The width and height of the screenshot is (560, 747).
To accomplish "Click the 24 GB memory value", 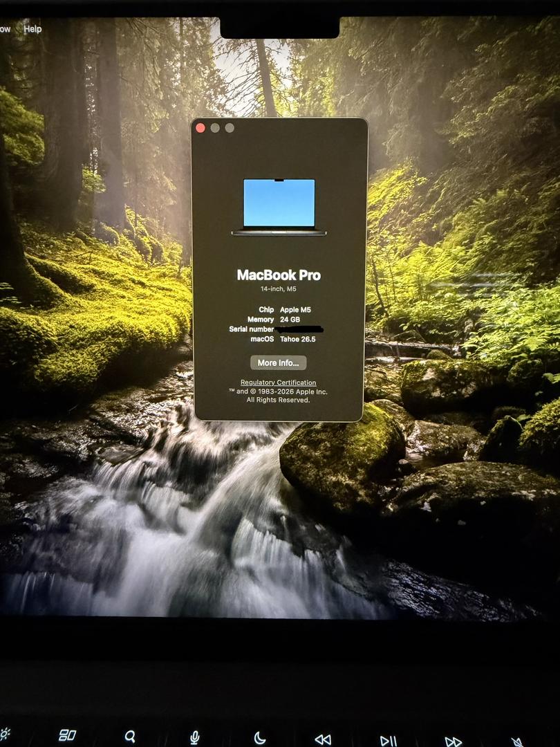I will pos(290,320).
